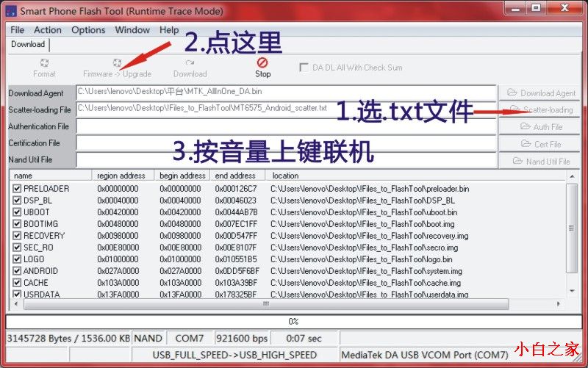This screenshot has height=368, width=588.
Task: Click the red Stop icon
Action: [262, 62]
